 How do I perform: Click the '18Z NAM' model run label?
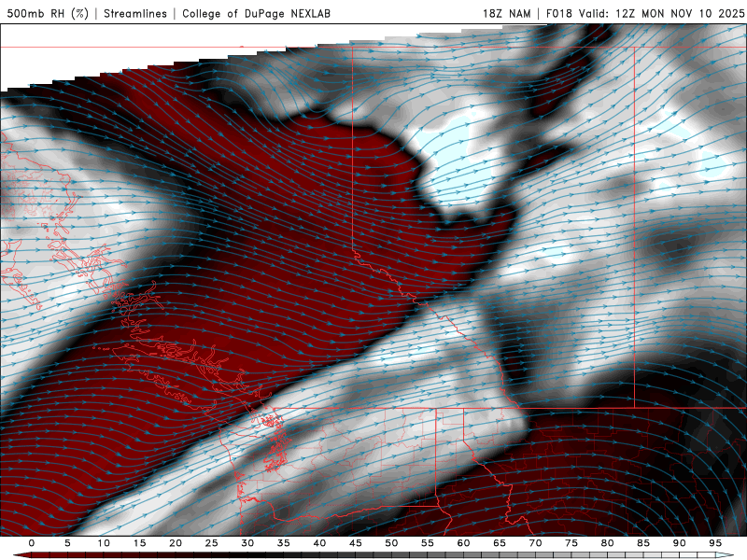tap(507, 13)
